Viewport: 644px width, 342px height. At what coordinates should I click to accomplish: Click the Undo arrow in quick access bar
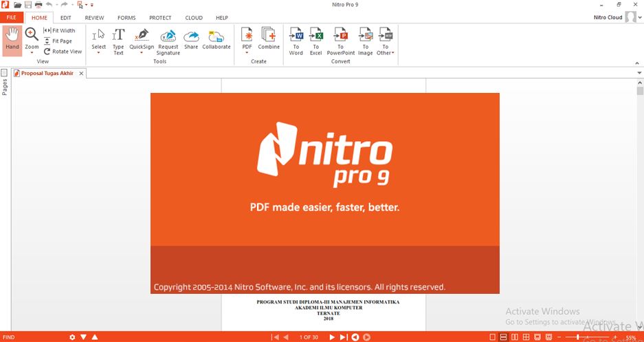pos(49,5)
